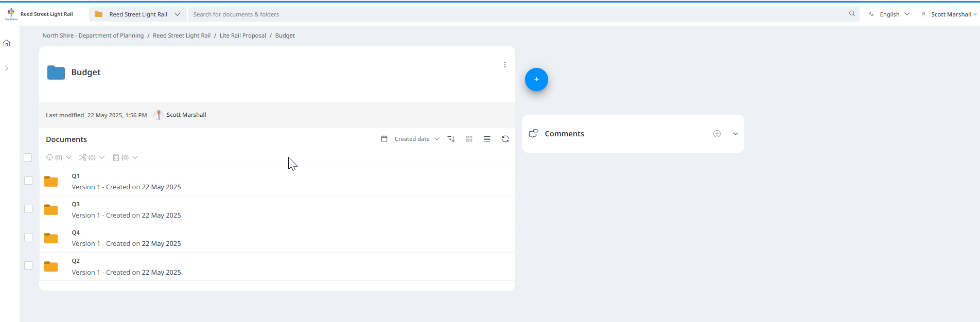Toggle the select-all documents checkbox
980x322 pixels.
28,157
